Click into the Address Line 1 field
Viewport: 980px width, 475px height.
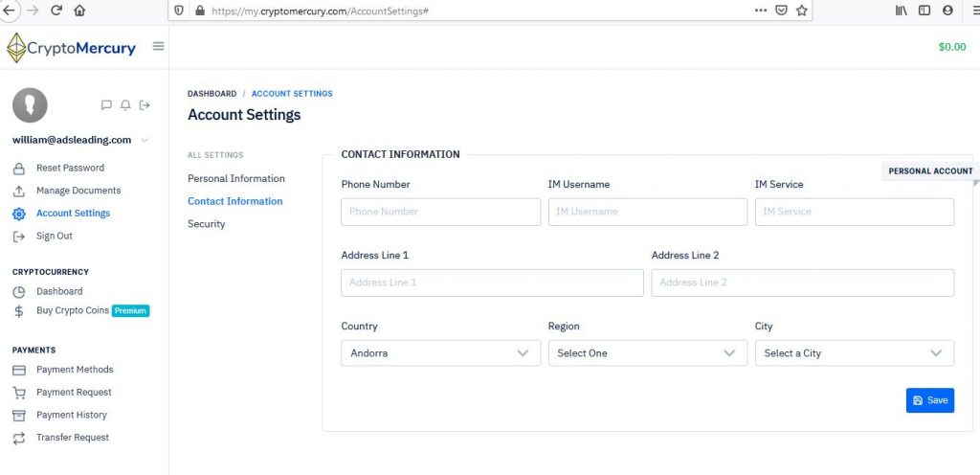(493, 283)
